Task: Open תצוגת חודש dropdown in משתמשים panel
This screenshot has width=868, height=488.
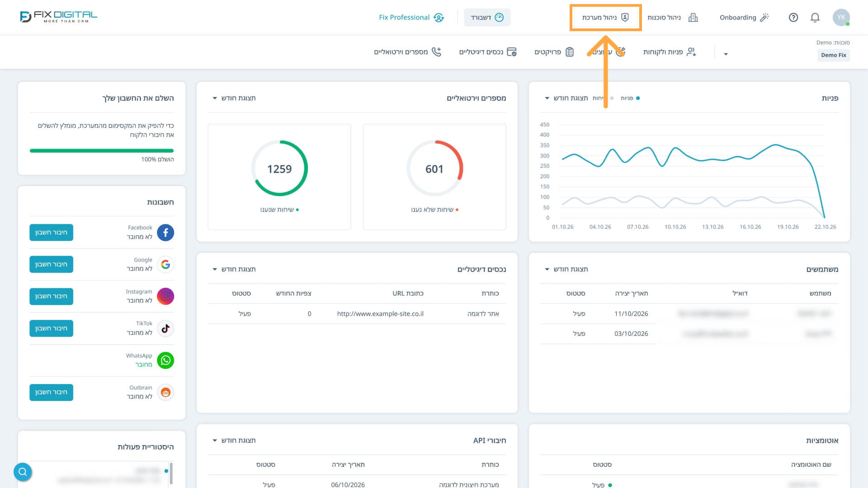Action: [x=566, y=269]
